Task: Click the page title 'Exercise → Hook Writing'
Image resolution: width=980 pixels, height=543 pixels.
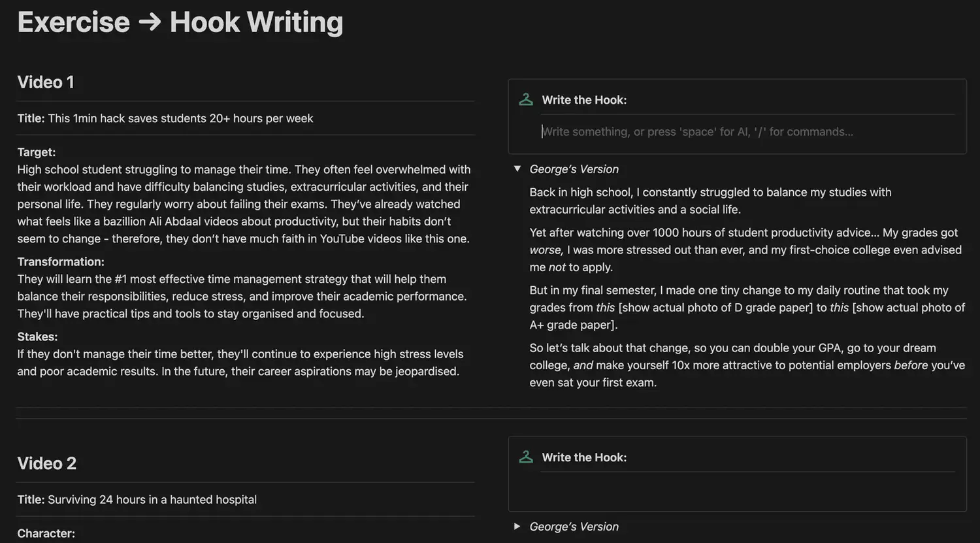Action: 180,22
